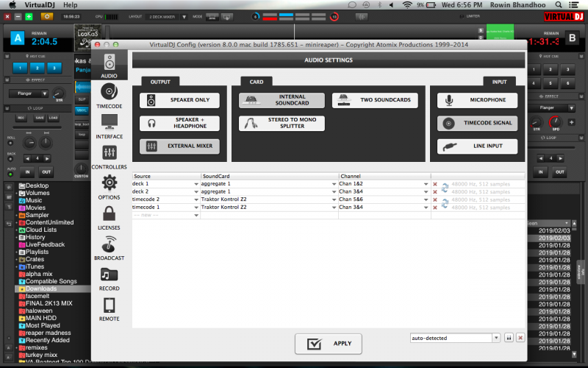Click the volume icon in menu bar
The image size is (588, 368).
point(392,5)
